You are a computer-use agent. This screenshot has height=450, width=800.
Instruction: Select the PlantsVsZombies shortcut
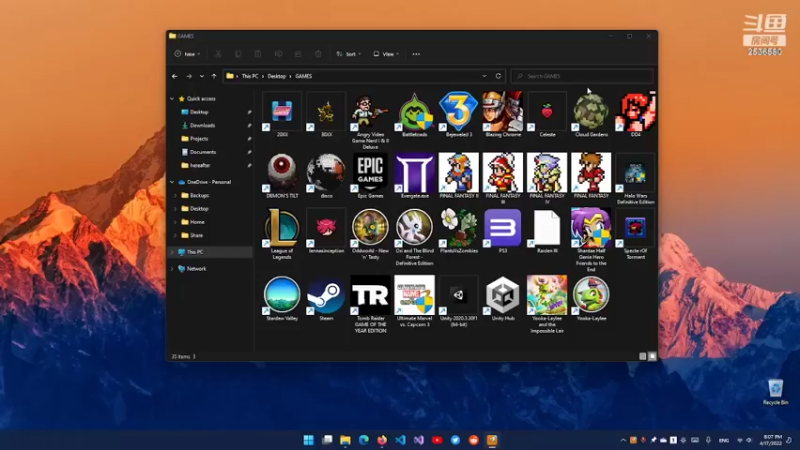coord(459,229)
